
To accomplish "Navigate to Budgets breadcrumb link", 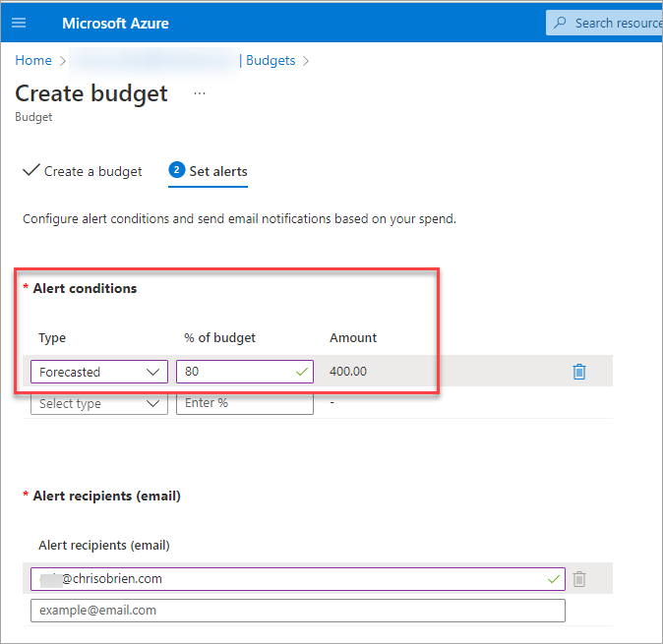I will click(x=271, y=60).
